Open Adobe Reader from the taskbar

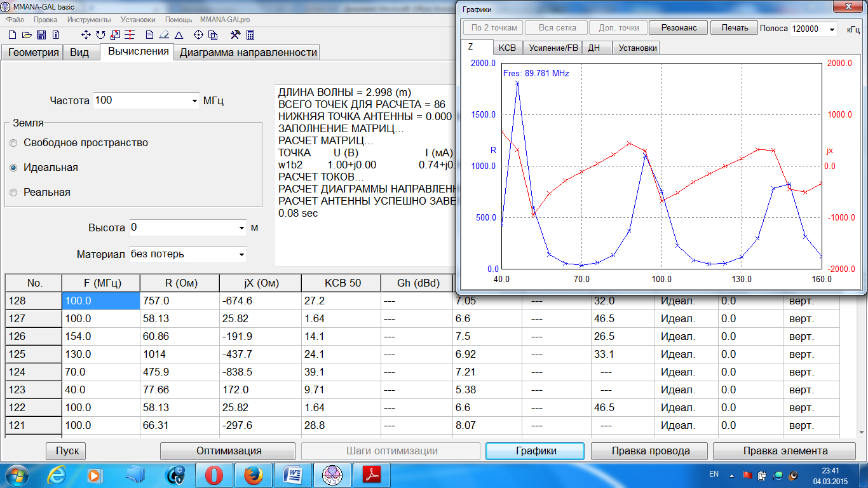click(372, 475)
